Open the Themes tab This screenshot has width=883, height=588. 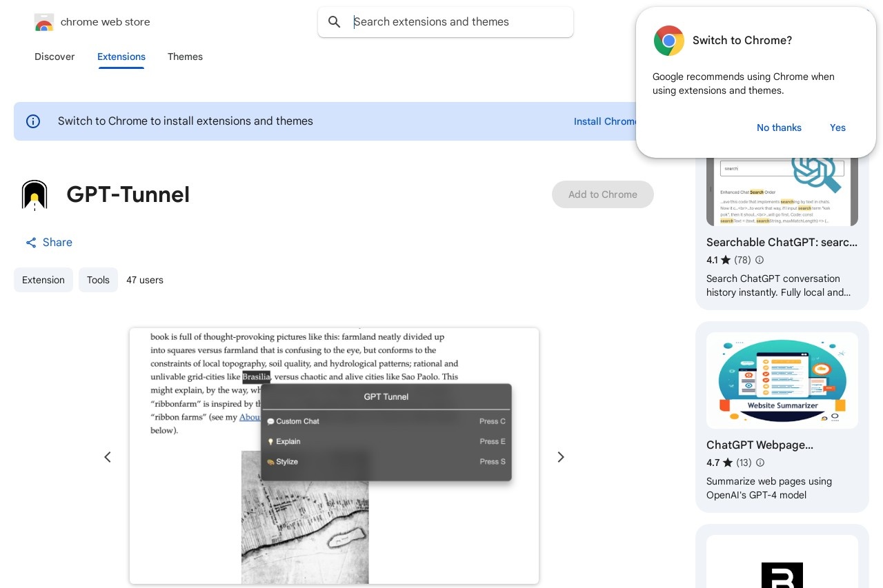click(185, 57)
